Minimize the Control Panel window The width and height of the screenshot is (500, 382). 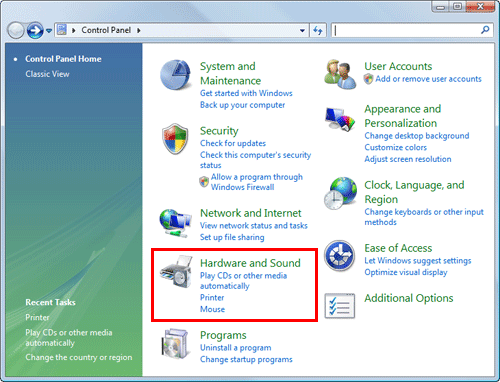click(440, 7)
